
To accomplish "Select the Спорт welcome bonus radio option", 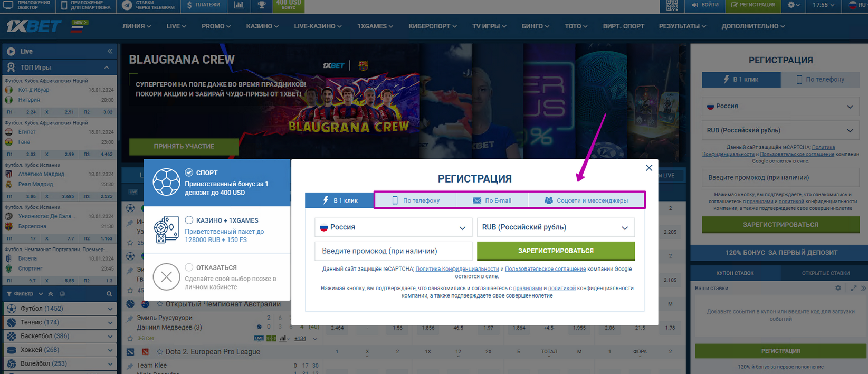I will tap(189, 172).
